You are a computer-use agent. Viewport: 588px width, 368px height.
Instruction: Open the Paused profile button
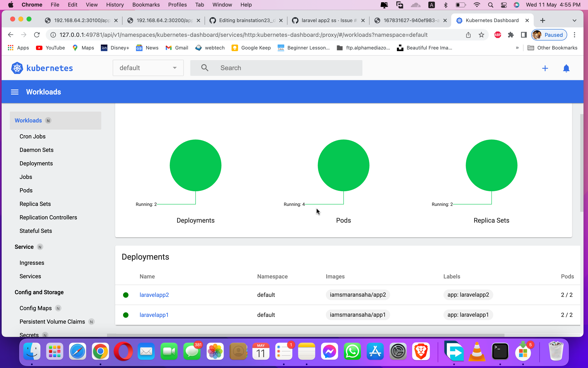pyautogui.click(x=549, y=35)
